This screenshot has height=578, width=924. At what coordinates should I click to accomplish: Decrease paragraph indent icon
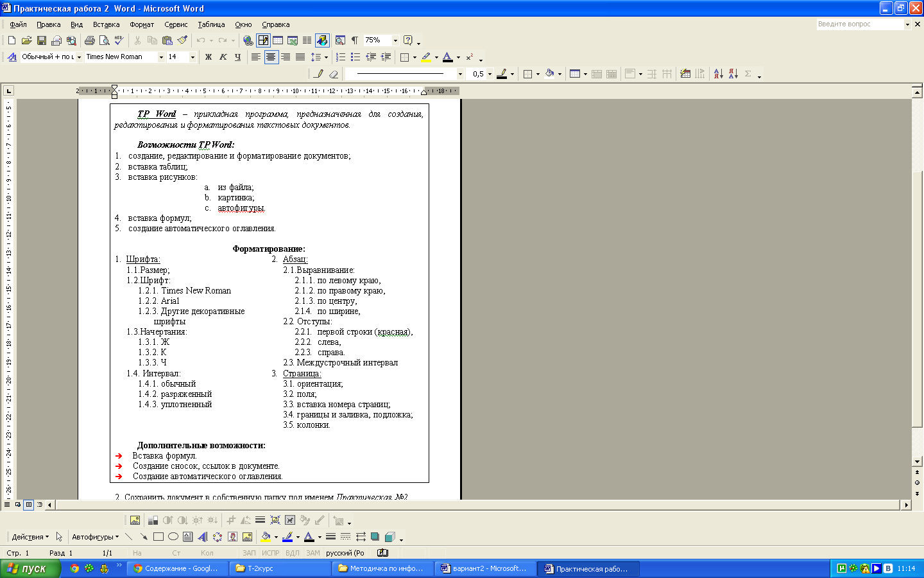(x=371, y=57)
